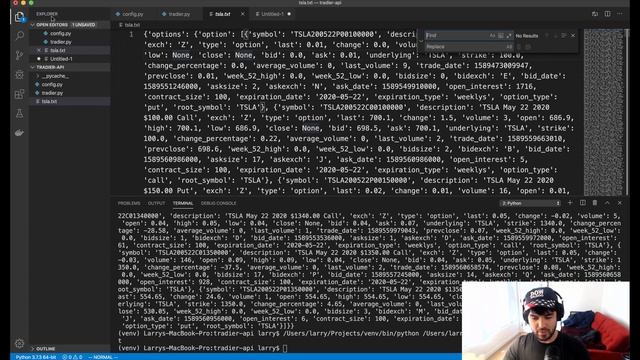Open the Search view in the activity bar
Image resolution: width=640 pixels, height=360 pixels.
coord(19,36)
